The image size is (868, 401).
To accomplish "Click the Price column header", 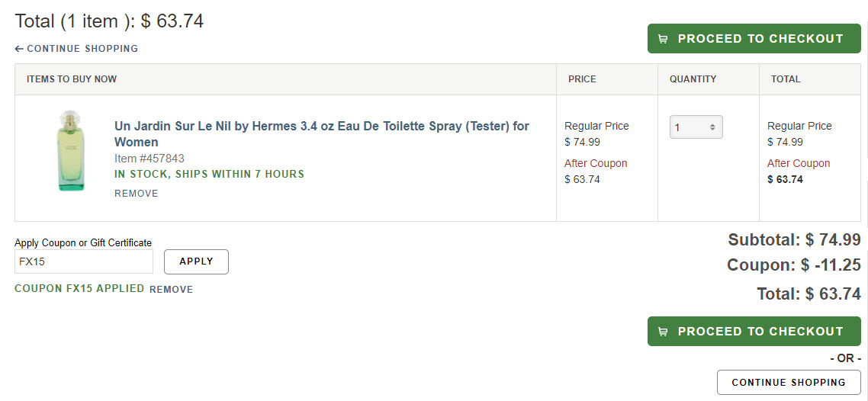I will coord(582,79).
